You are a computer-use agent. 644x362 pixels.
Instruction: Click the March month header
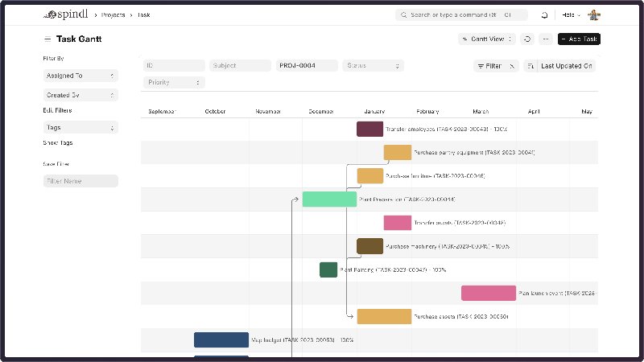(x=481, y=111)
